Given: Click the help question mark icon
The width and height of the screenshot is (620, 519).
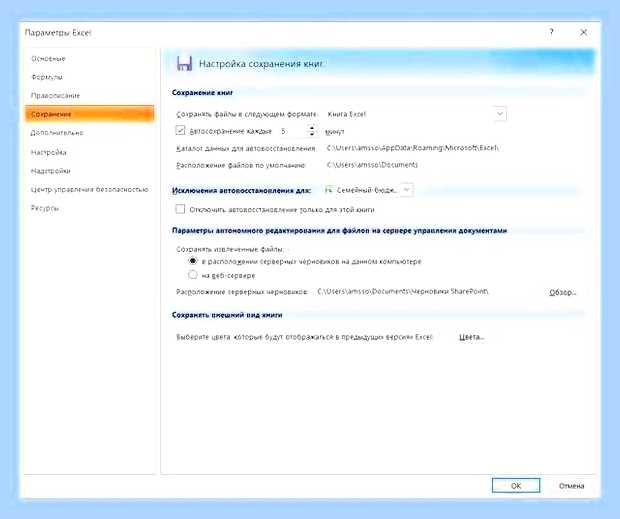Looking at the screenshot, I should point(551,32).
